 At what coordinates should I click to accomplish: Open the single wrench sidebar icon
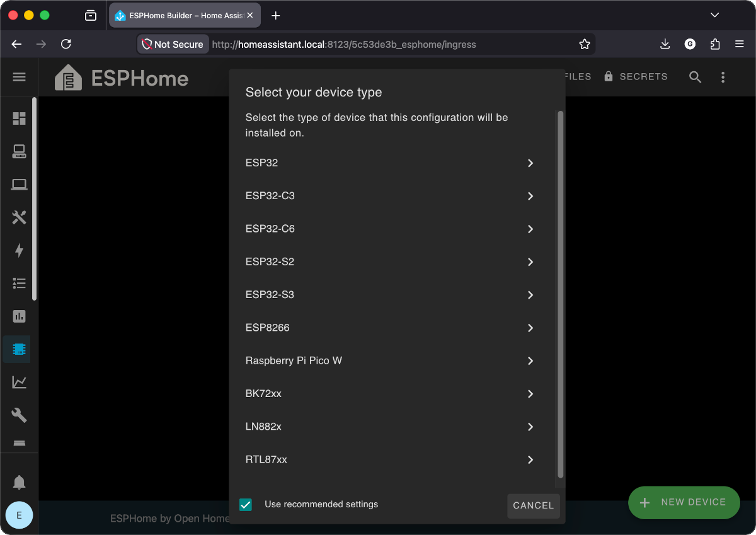(x=20, y=415)
